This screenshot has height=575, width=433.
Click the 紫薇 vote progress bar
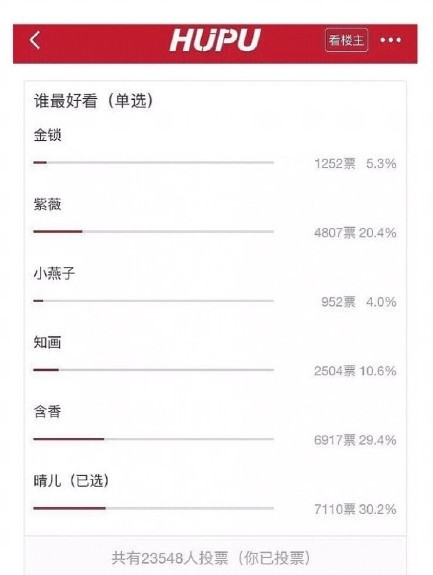(x=153, y=231)
